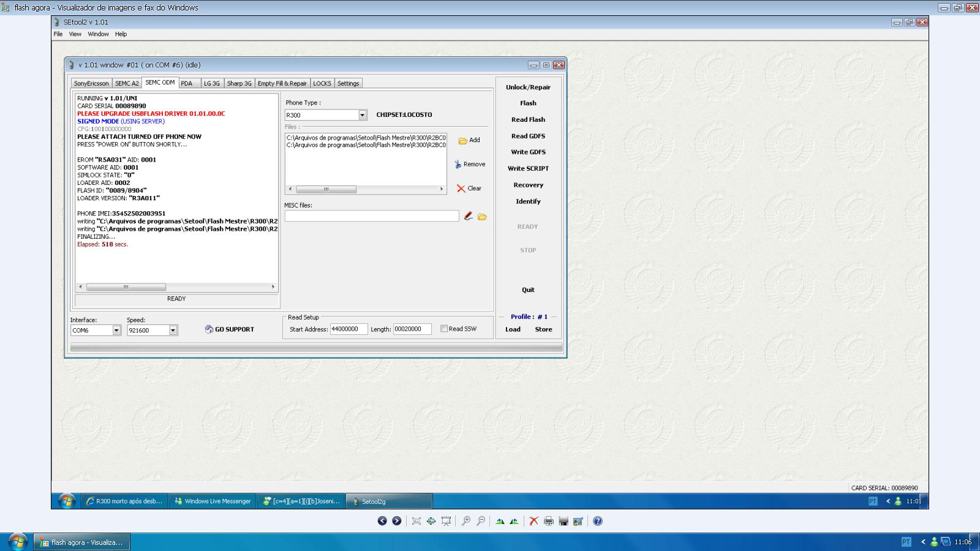This screenshot has height=551, width=980.
Task: Zoom in with magnifier plus icon
Action: (466, 521)
